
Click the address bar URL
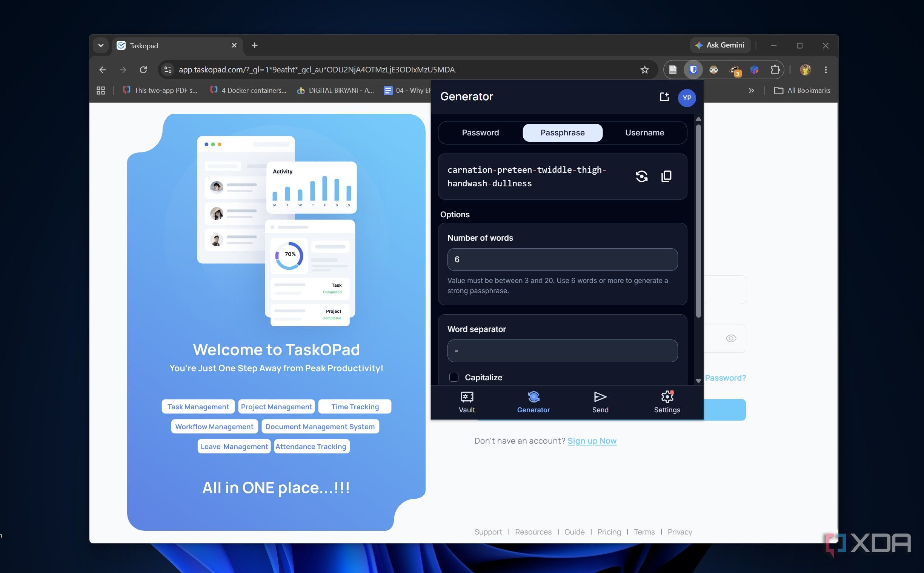tap(318, 70)
